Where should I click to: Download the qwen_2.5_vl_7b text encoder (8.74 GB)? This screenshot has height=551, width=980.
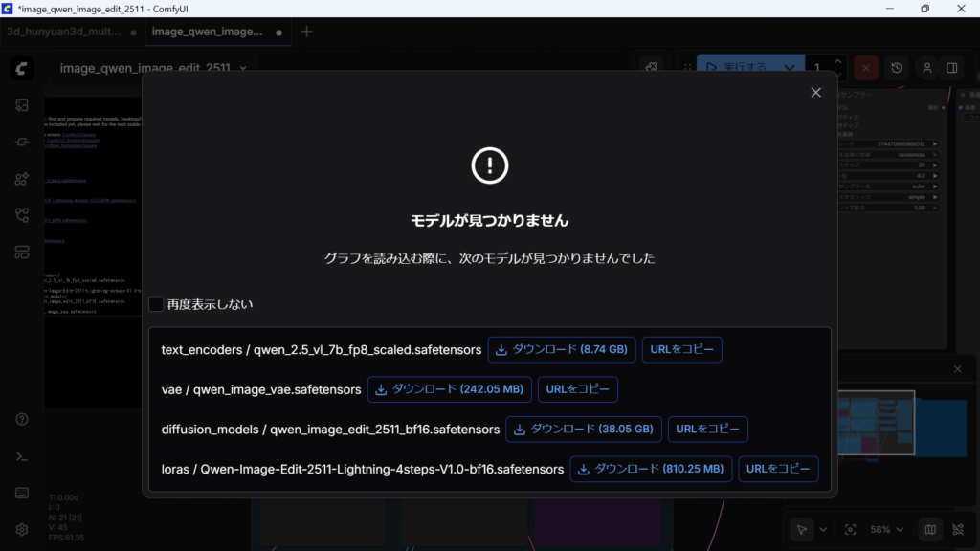562,350
